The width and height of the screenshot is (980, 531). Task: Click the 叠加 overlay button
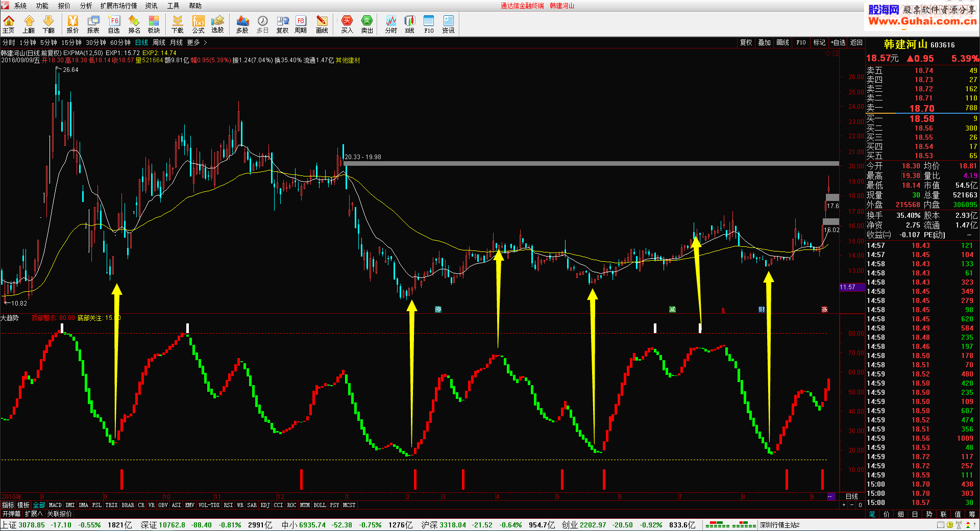click(764, 42)
